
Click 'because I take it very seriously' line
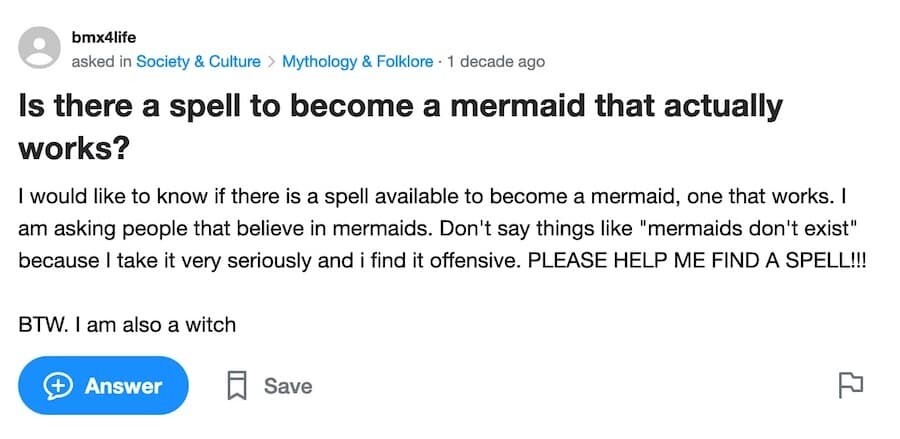point(164,261)
